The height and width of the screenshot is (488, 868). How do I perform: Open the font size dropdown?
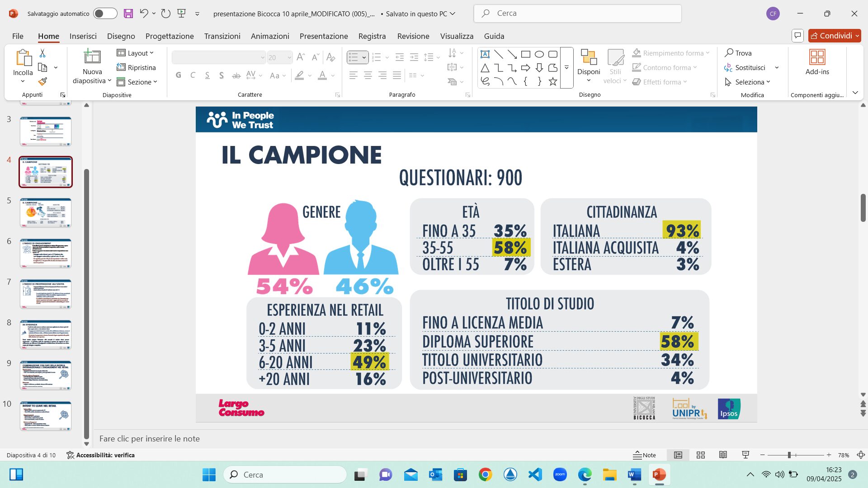(289, 57)
